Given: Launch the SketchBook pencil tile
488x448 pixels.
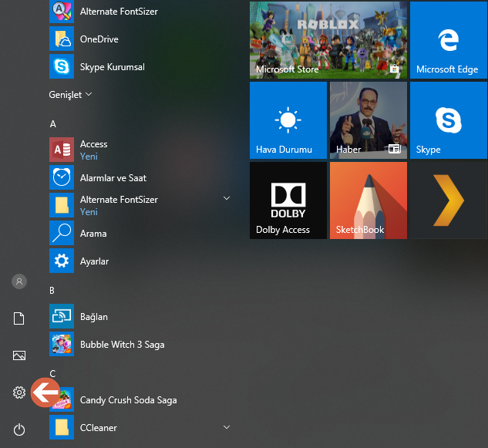Looking at the screenshot, I should (x=369, y=200).
